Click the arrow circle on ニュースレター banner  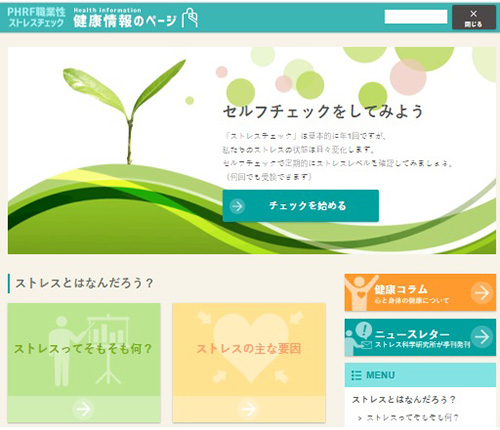point(482,337)
